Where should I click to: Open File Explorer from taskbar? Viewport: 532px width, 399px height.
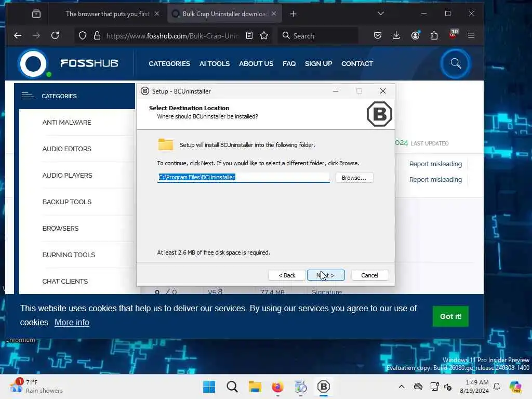255,387
